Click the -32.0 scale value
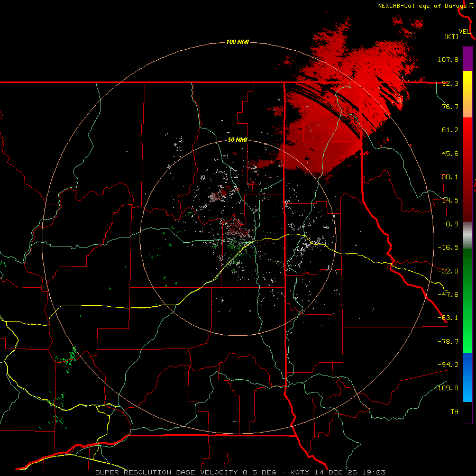 click(x=448, y=271)
